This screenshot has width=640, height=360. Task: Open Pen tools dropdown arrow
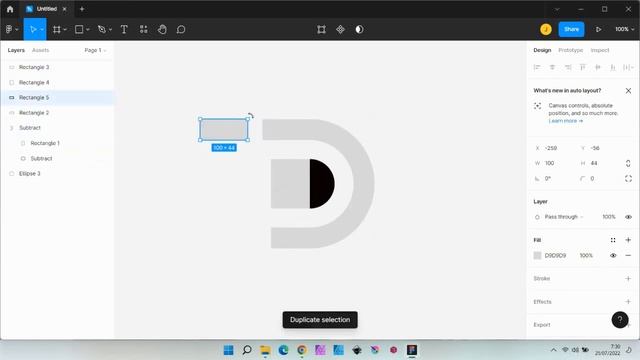point(110,30)
